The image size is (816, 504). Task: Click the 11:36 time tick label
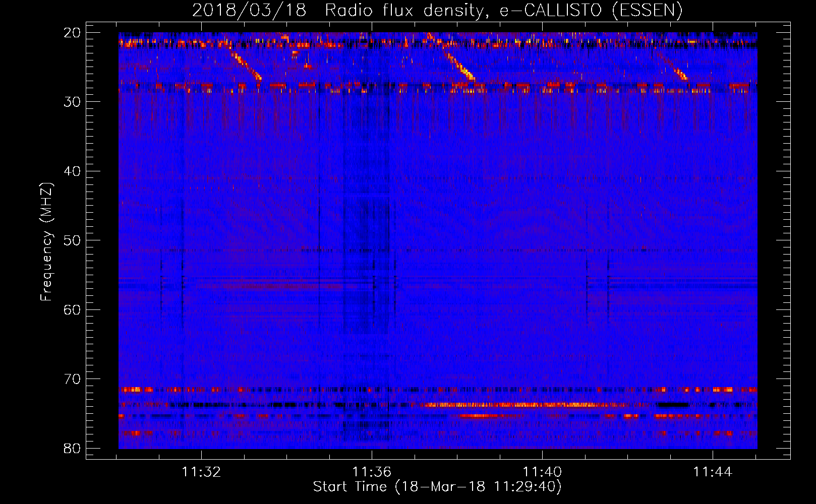click(x=372, y=472)
